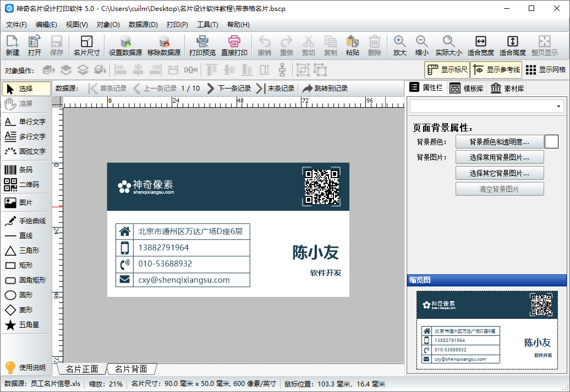Select the 多行文字 multi-line text tool
Viewport: 570px width, 392px height.
tap(26, 136)
